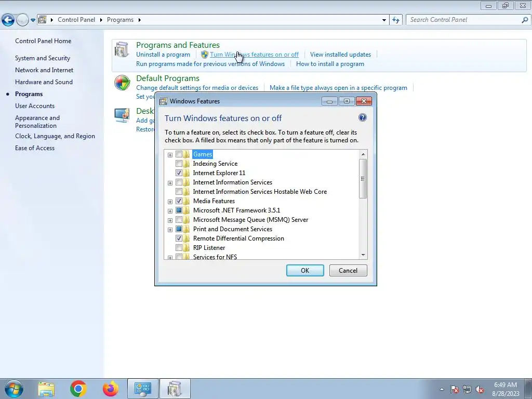The width and height of the screenshot is (532, 399).
Task: Click the Windows Features title bar icon
Action: click(163, 101)
